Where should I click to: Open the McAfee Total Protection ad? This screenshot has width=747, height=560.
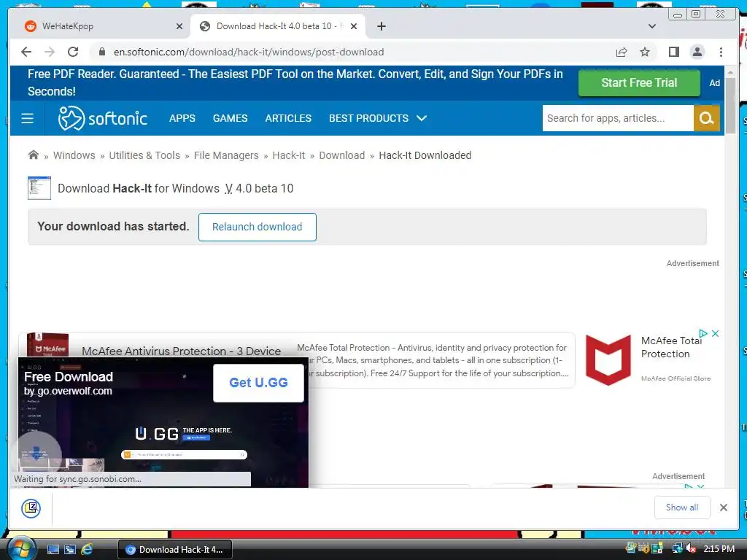[671, 347]
